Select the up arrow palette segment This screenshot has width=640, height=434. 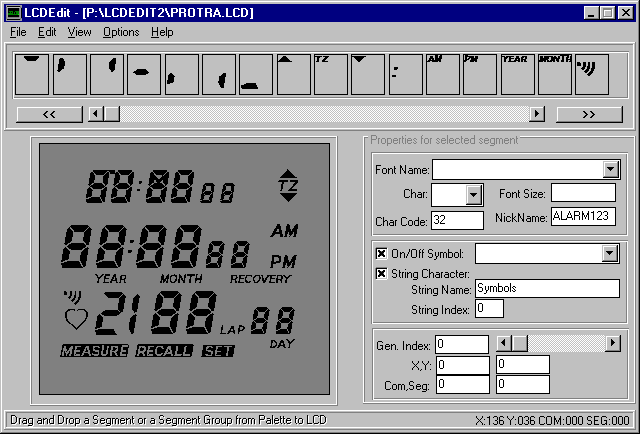pos(292,73)
